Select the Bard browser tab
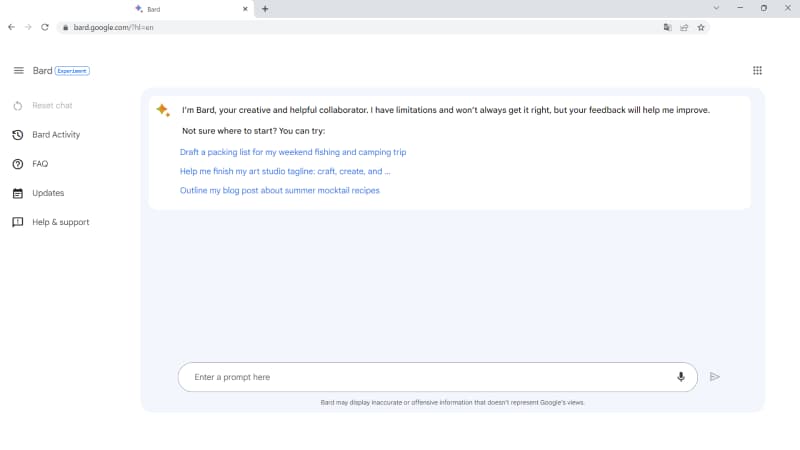 click(191, 9)
